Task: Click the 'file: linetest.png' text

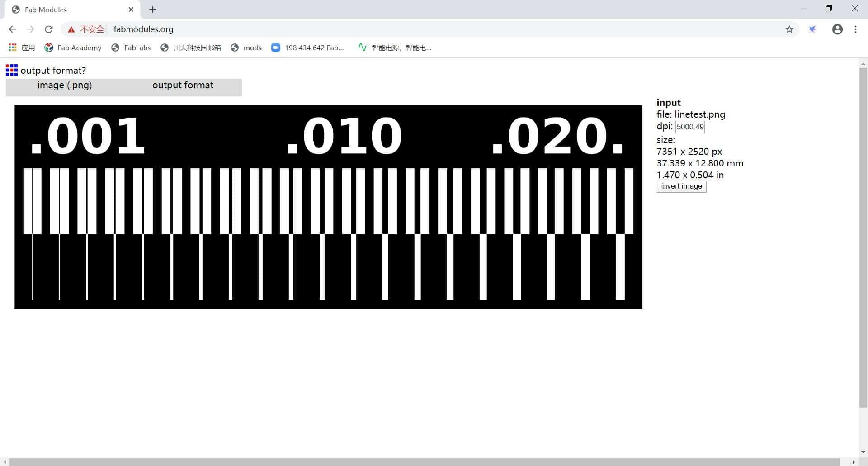Action: 691,115
